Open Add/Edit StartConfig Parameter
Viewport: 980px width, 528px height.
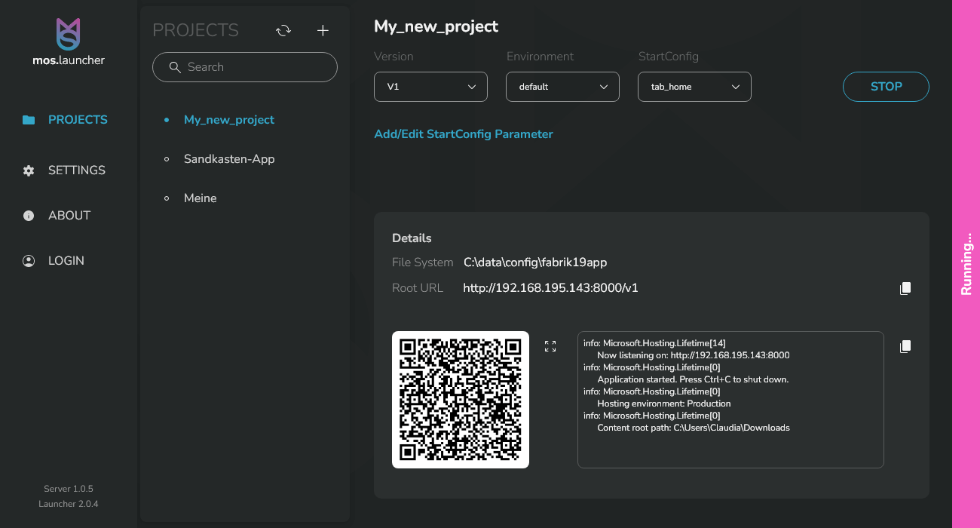point(464,134)
